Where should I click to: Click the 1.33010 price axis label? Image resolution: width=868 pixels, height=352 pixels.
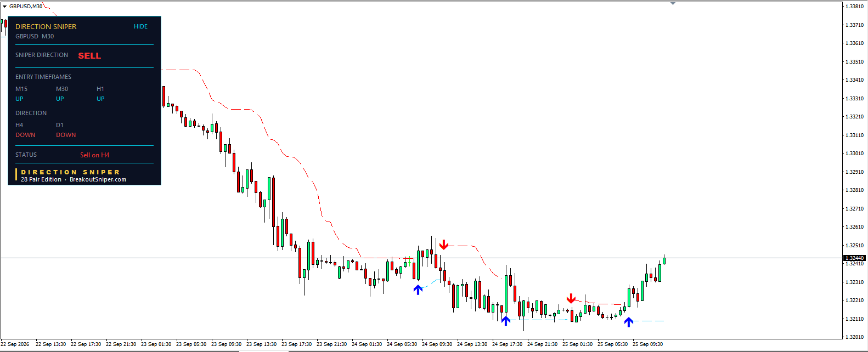[854, 154]
